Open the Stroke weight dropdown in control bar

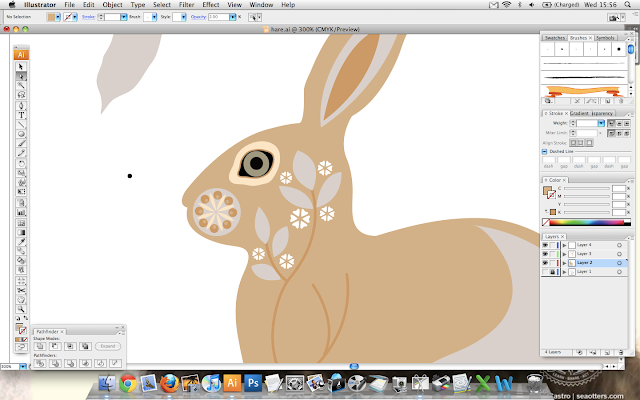coord(122,17)
